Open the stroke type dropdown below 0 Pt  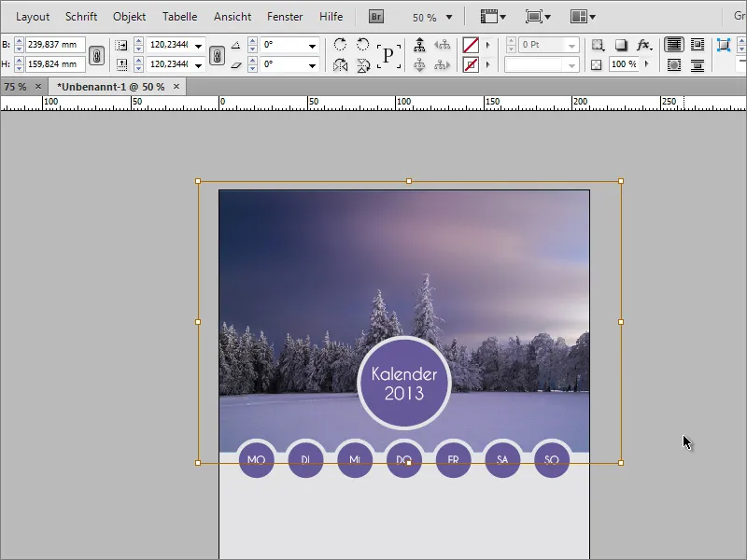(571, 65)
